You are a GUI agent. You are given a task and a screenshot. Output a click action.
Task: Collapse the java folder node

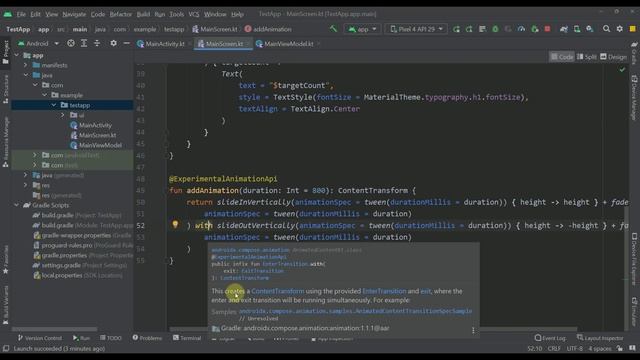[x=26, y=75]
